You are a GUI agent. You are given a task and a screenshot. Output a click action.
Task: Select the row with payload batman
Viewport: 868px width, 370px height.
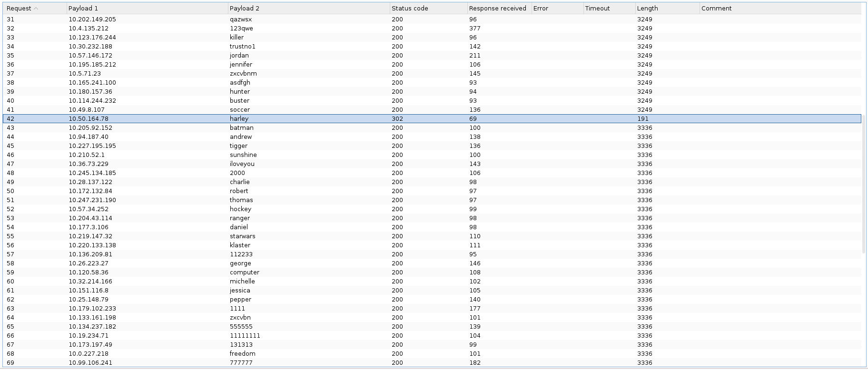click(x=241, y=128)
